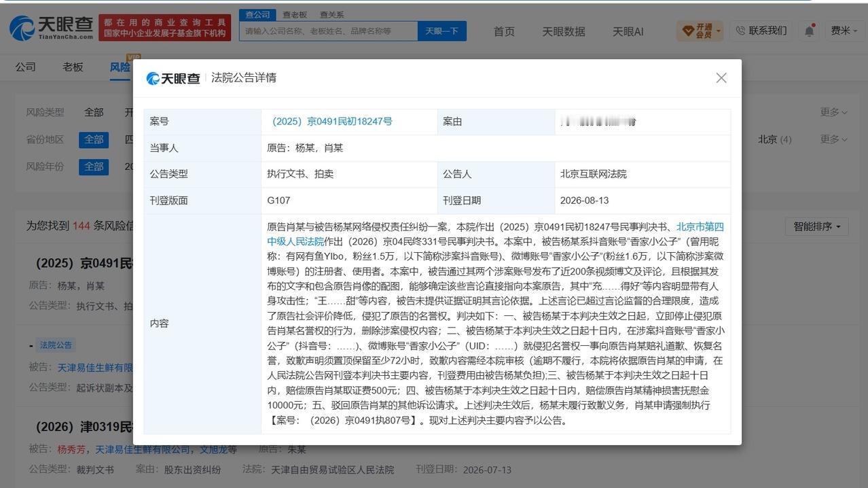Select the G107 刊登版面 cell

pos(349,201)
